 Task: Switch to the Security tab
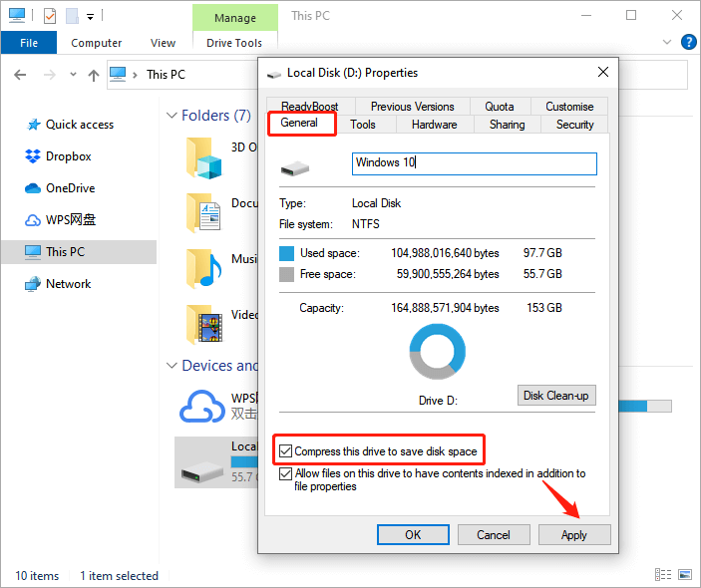point(575,125)
